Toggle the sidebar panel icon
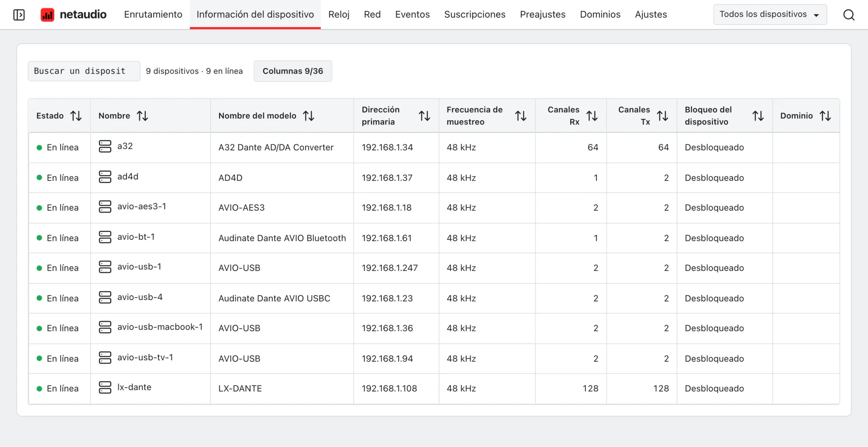 tap(19, 15)
